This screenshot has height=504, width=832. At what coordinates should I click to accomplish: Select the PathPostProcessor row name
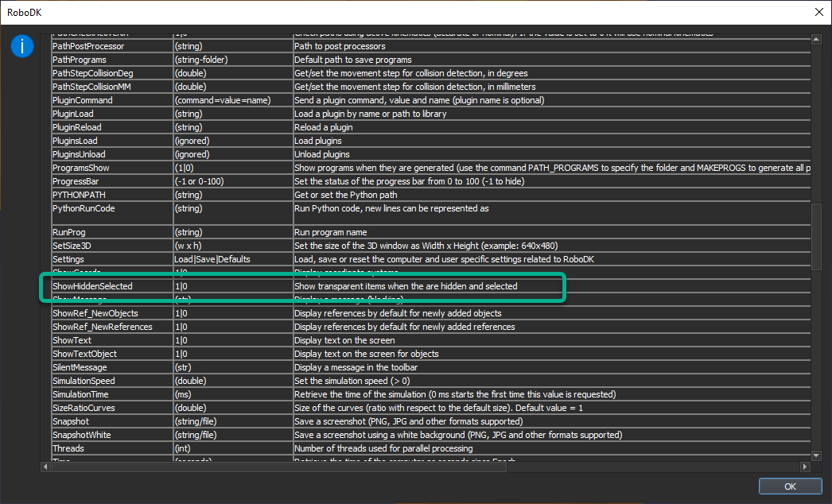pos(87,46)
